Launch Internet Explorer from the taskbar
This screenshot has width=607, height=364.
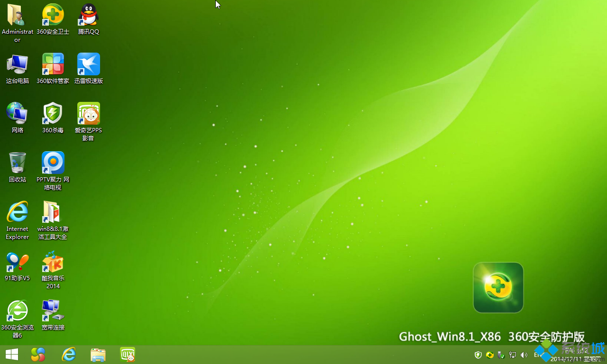coord(69,355)
